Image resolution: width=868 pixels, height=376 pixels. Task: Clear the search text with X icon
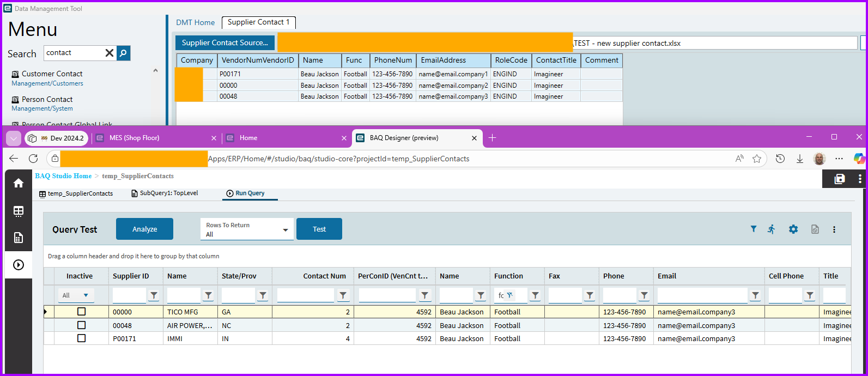(110, 53)
